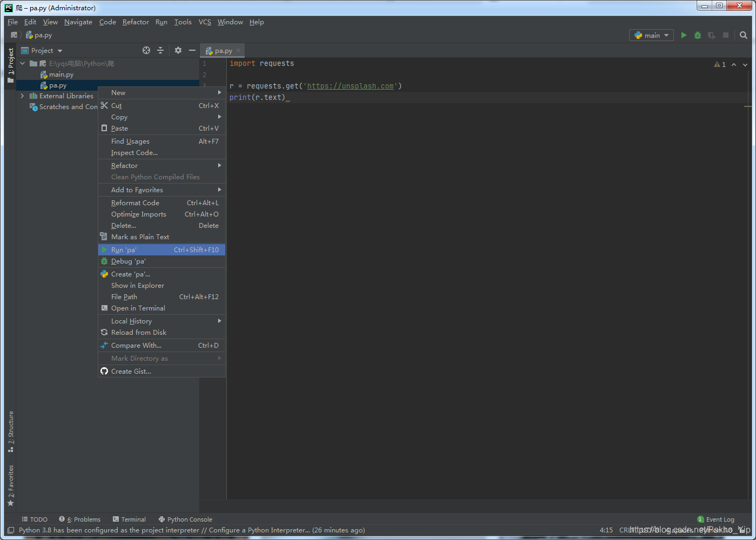
Task: Choose Inspect Code... in the menu
Action: (x=161, y=153)
